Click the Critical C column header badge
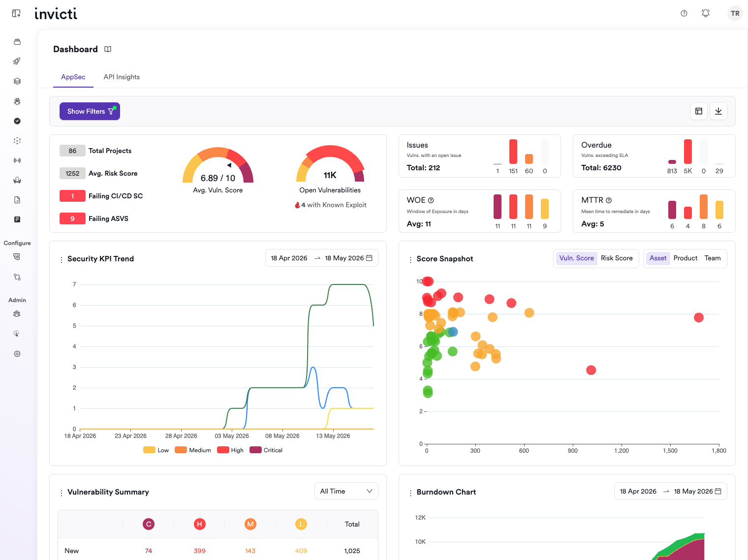 point(149,525)
